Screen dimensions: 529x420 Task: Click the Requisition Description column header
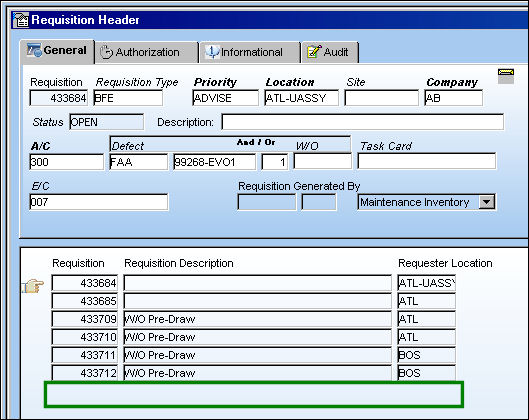point(179,263)
